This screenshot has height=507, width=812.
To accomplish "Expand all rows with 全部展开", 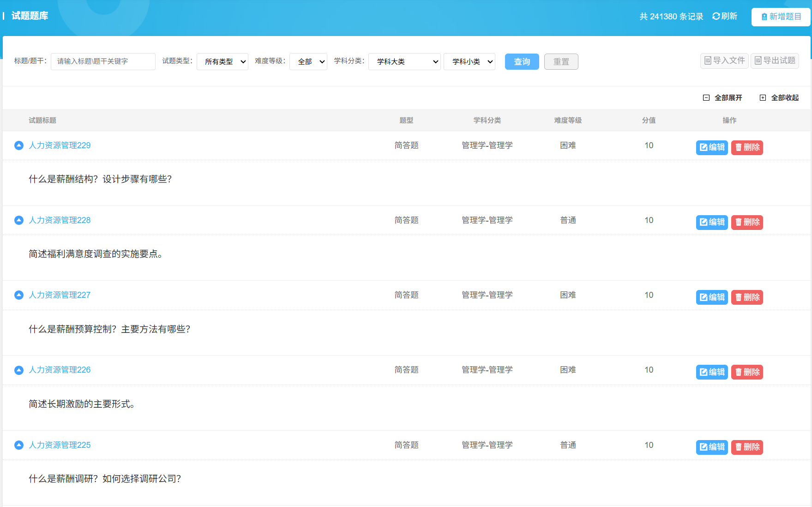I will coord(723,97).
